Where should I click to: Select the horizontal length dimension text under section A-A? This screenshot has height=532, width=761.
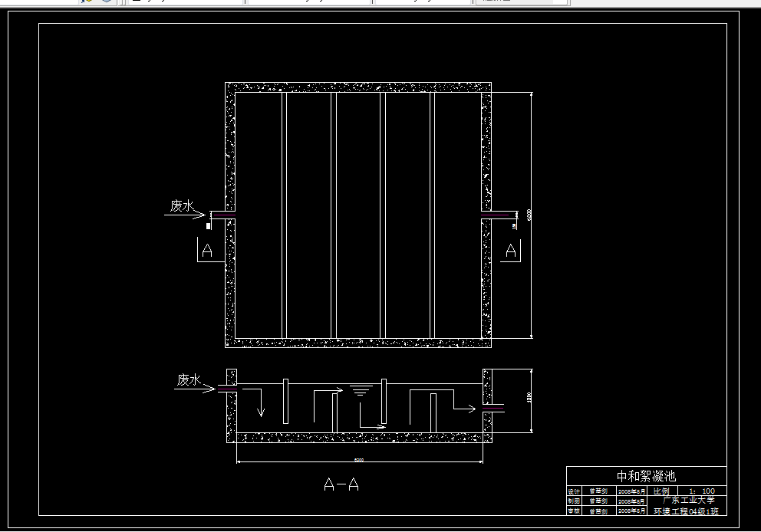pyautogui.click(x=359, y=459)
